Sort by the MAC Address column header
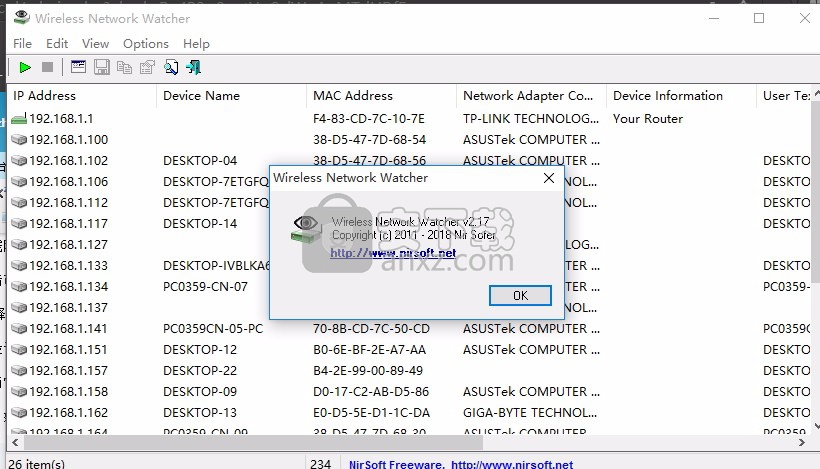 tap(381, 96)
